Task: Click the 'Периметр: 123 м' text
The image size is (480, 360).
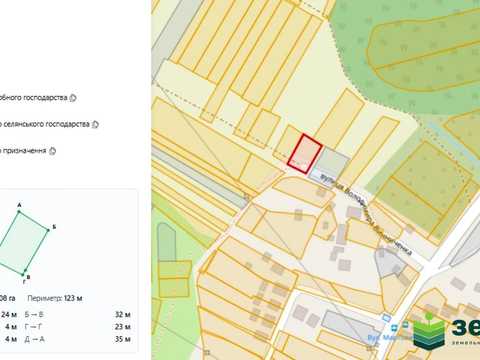Action: coord(55,298)
